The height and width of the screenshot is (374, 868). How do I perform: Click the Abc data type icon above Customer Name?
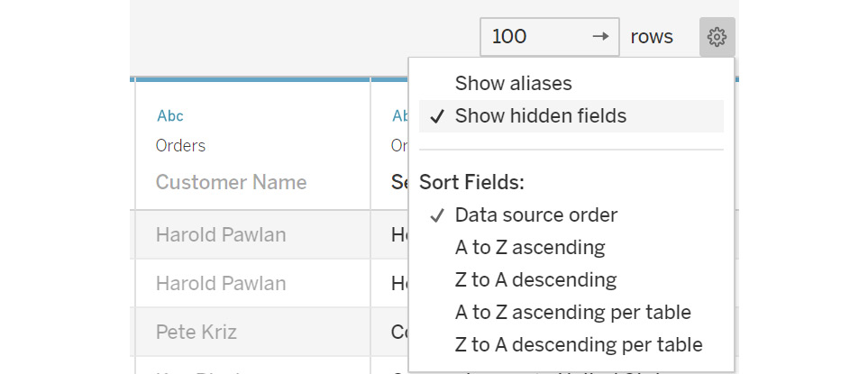click(x=170, y=115)
